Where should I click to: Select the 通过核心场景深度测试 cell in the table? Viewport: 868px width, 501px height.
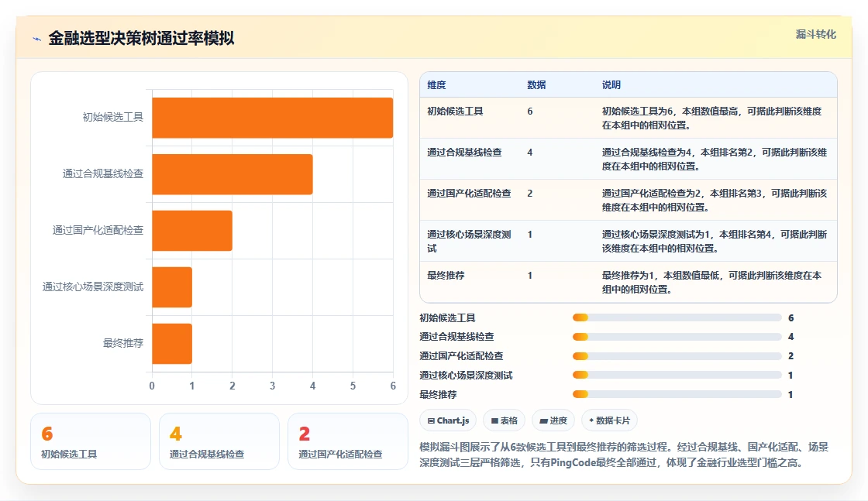[x=469, y=241]
